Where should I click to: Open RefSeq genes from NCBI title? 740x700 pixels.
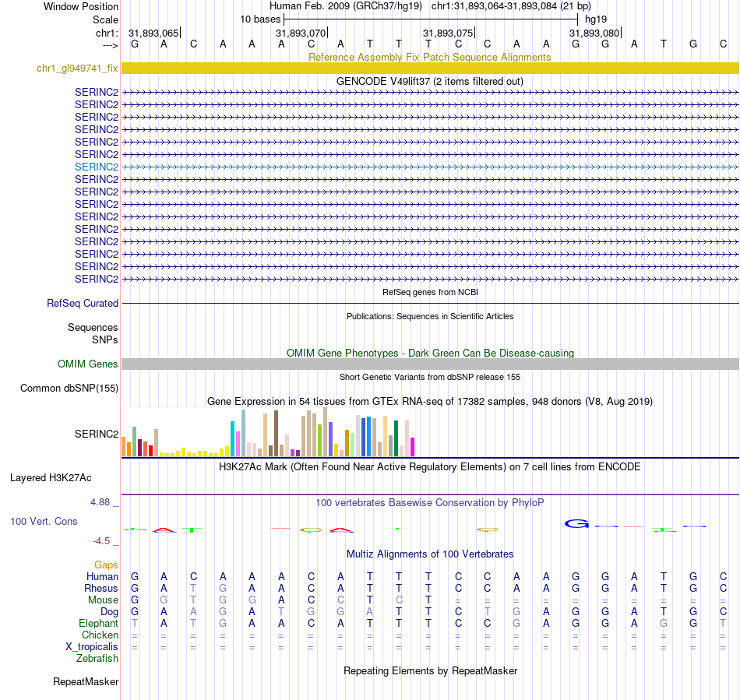tap(430, 292)
